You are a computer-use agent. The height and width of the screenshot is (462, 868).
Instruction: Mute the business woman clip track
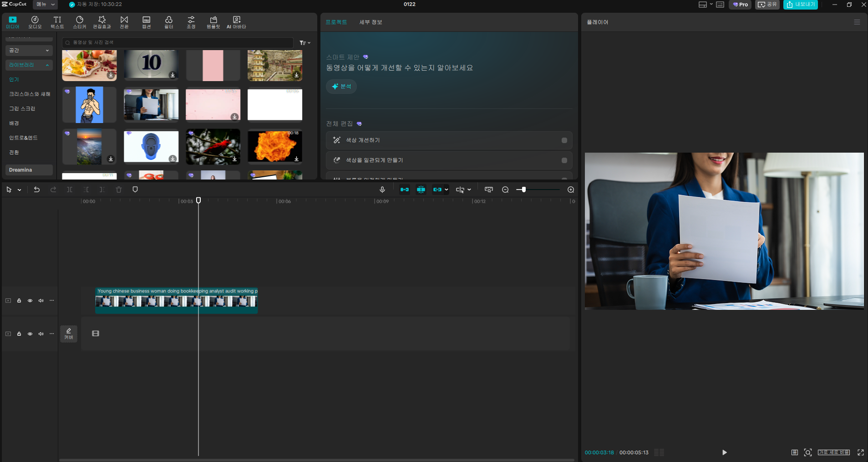41,301
